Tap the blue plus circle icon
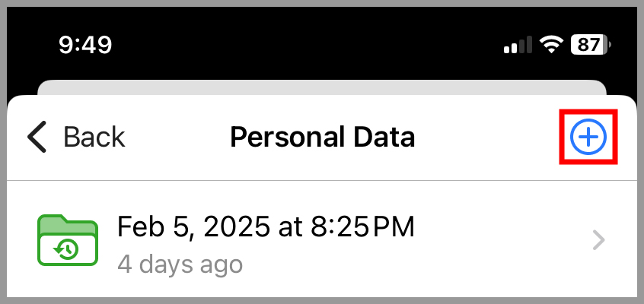 [588, 137]
